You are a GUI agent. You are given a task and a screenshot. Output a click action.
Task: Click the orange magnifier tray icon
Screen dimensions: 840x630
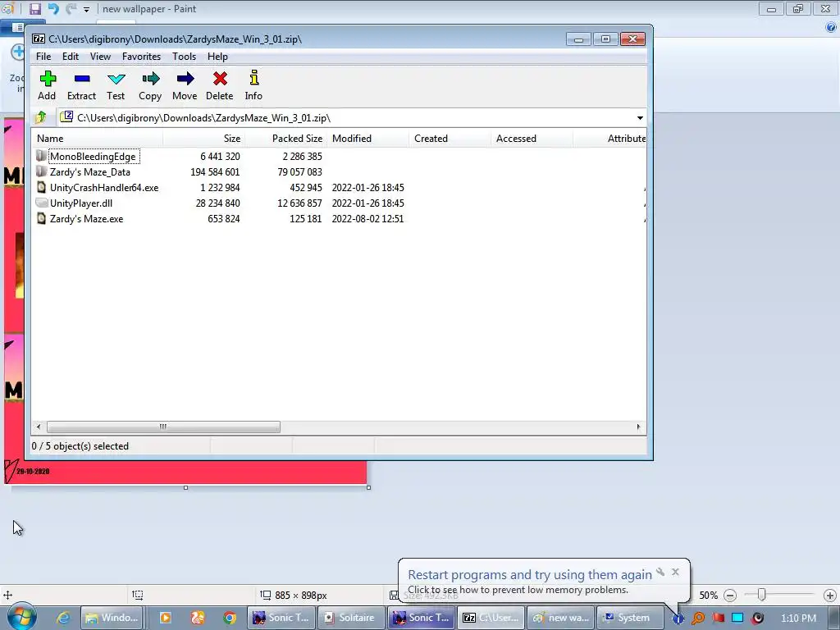click(x=698, y=618)
